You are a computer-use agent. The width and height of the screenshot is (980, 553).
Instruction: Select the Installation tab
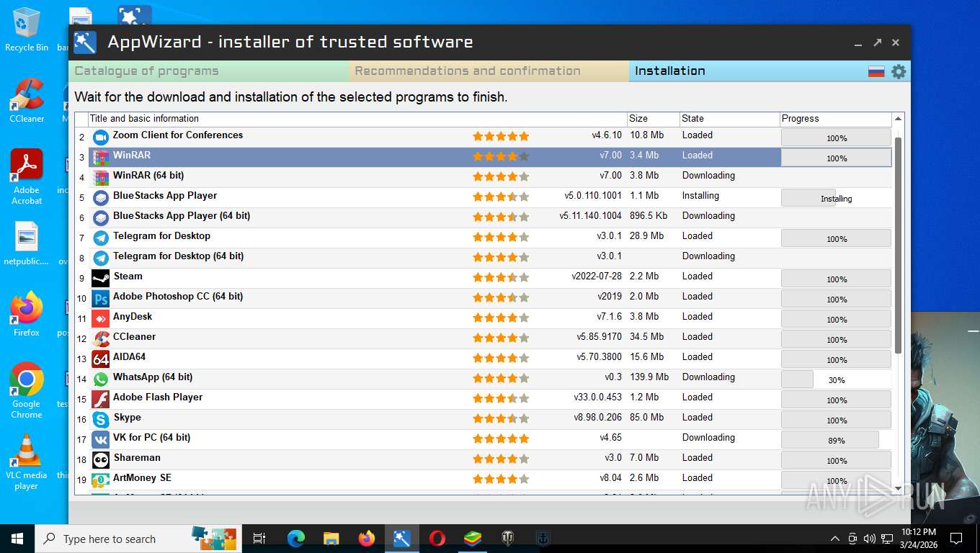pyautogui.click(x=747, y=71)
